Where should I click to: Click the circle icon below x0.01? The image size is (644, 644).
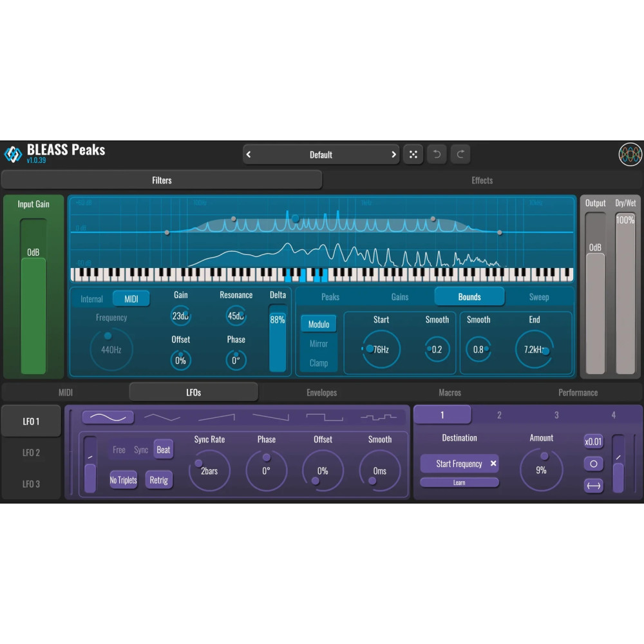593,464
